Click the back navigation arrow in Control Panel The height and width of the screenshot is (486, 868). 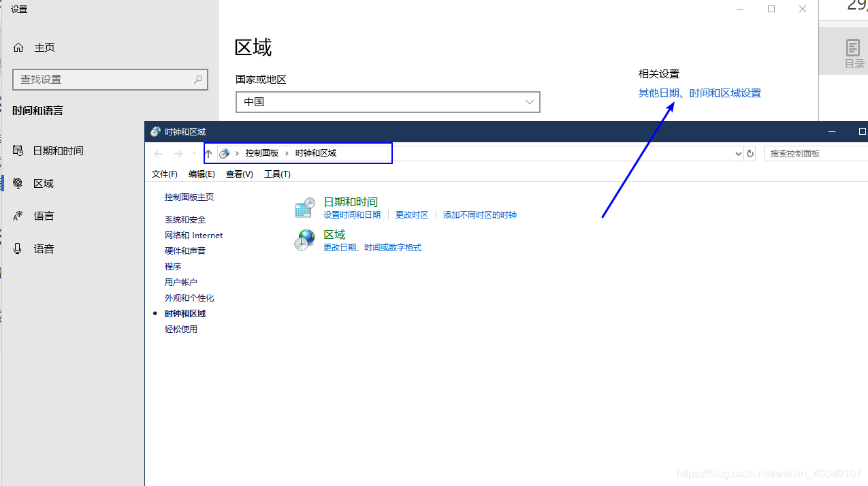[x=158, y=154]
